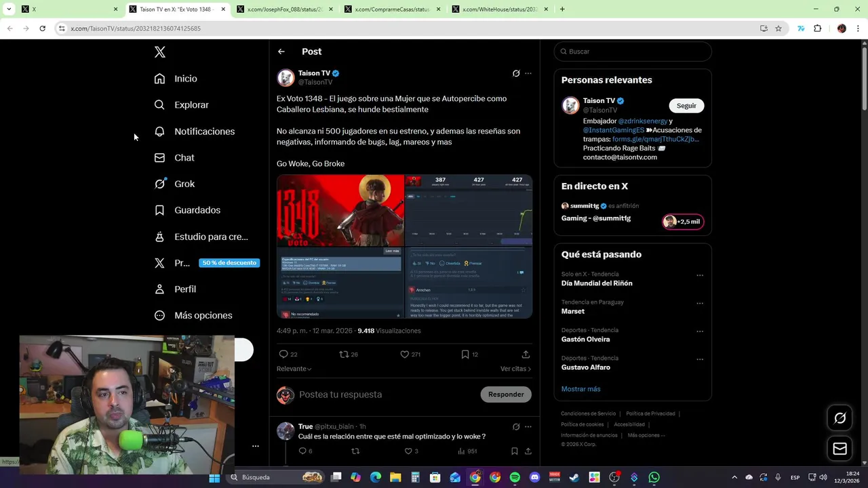
Task: Open Grok in sidebar
Action: (x=174, y=184)
